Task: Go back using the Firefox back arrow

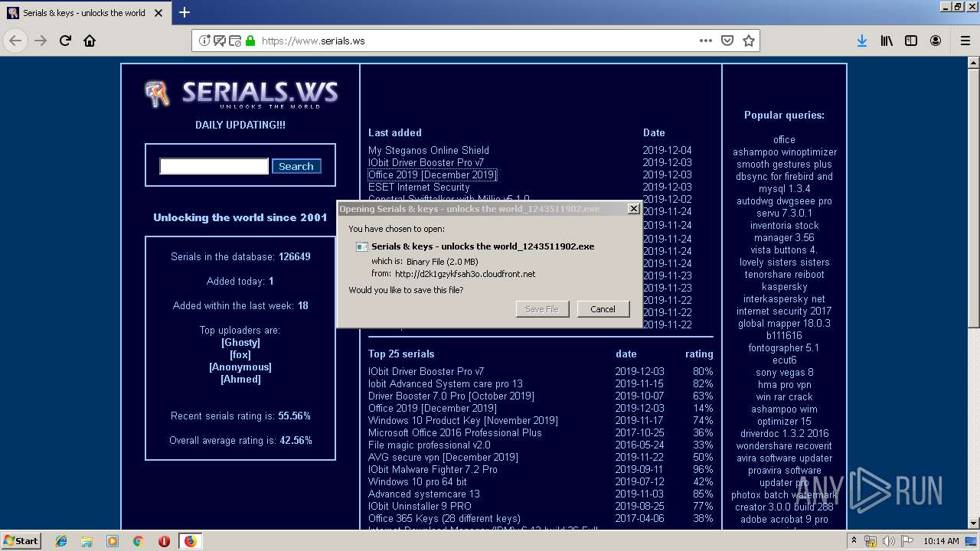Action: click(x=15, y=41)
